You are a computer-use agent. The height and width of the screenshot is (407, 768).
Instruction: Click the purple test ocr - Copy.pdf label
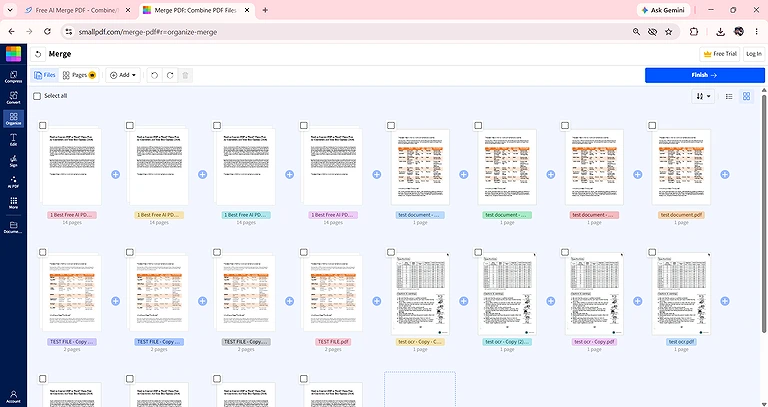coord(594,342)
